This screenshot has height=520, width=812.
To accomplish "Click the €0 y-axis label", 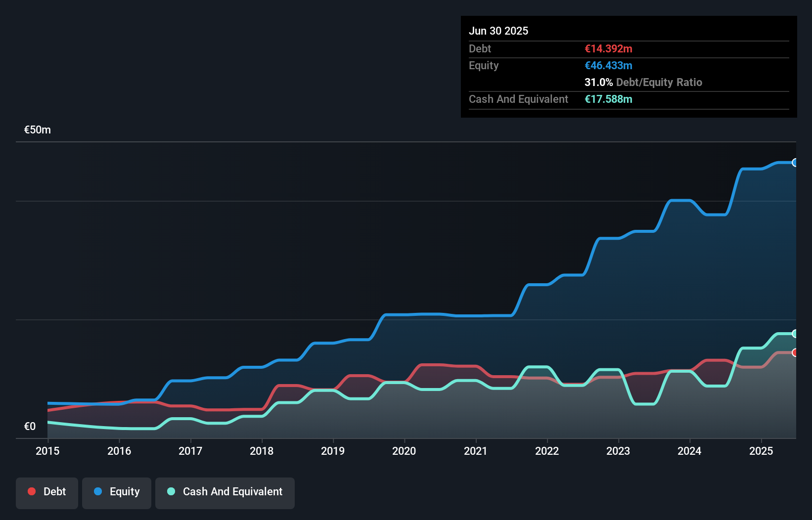I will pos(30,426).
